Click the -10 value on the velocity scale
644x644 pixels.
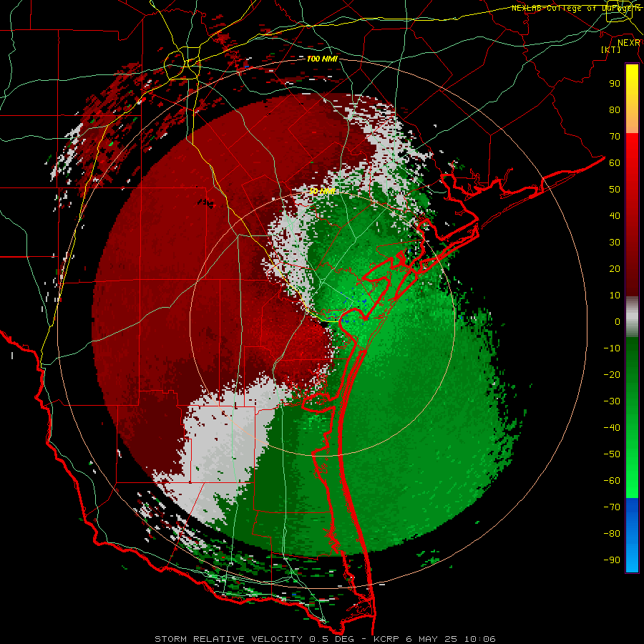(612, 348)
